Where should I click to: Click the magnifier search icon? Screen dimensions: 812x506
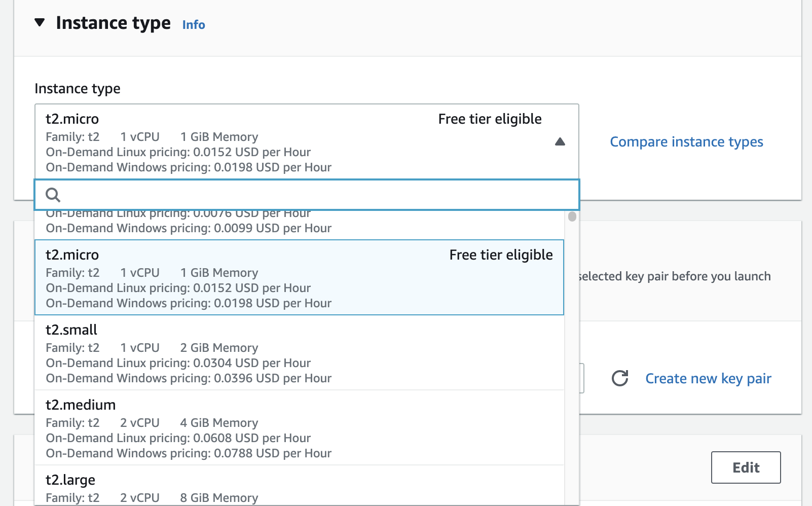(53, 195)
